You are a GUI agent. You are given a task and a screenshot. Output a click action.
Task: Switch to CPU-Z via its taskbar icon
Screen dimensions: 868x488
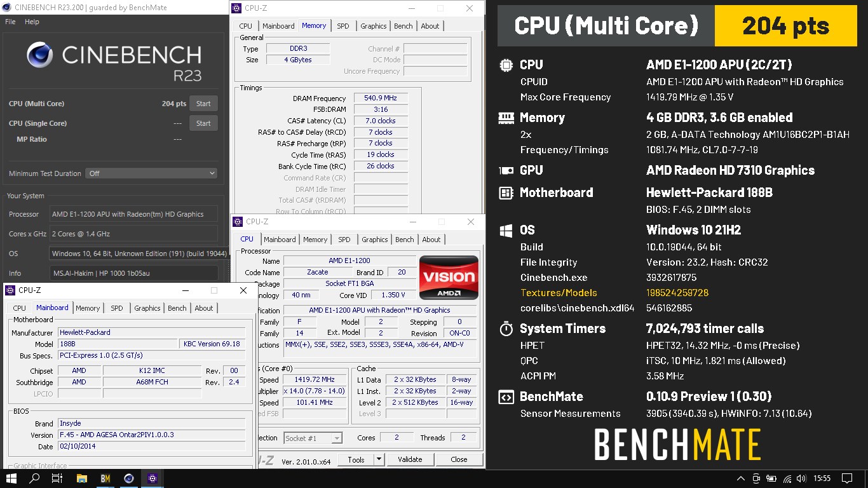point(153,478)
